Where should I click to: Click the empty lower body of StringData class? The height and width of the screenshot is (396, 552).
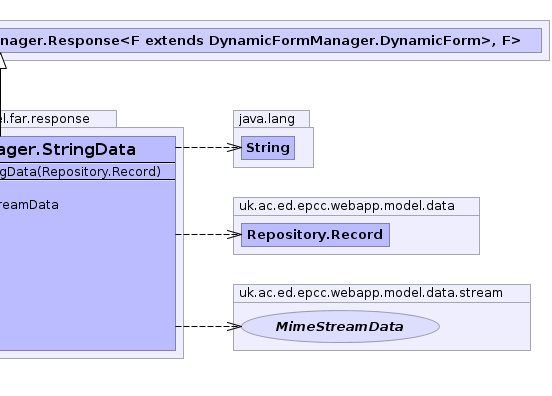click(x=87, y=282)
